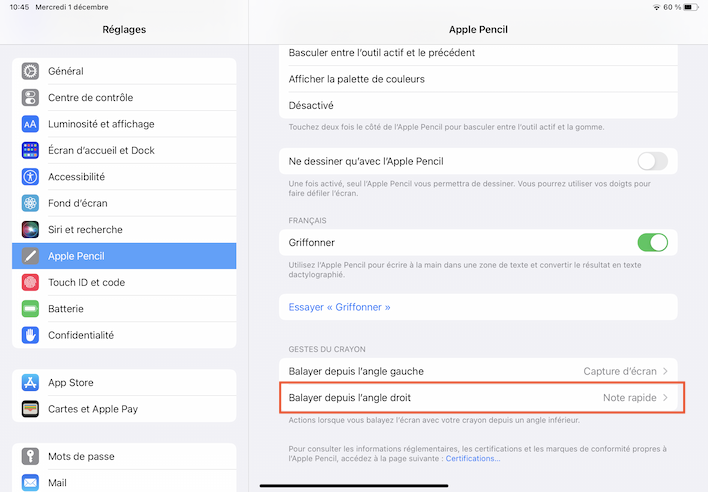
Task: Enable Ne dessiner qu'avec l'Apple Pencil switch
Action: (x=652, y=161)
